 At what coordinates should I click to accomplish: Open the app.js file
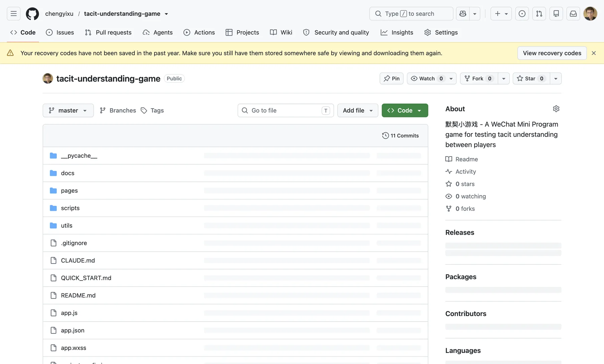69,313
